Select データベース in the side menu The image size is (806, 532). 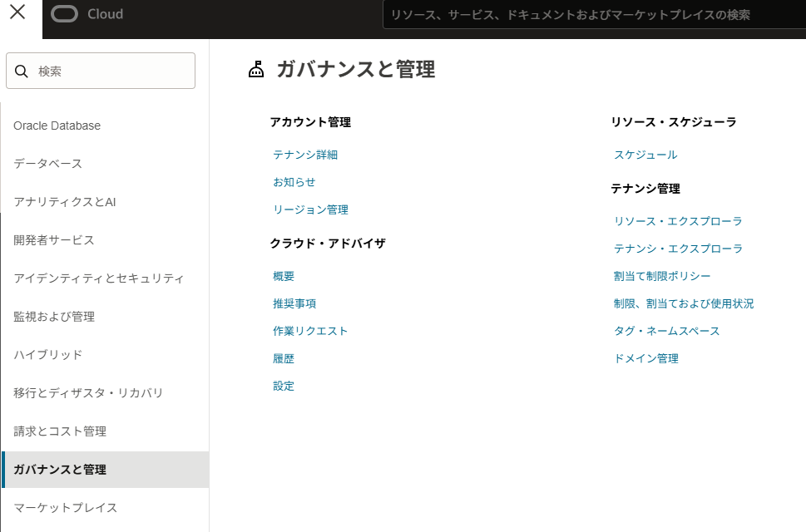[x=47, y=164]
